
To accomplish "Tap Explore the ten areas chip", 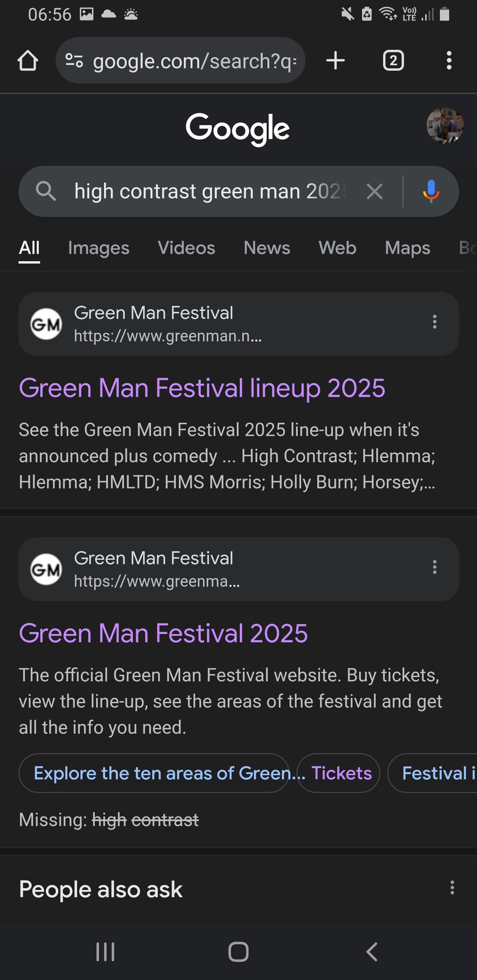I will [x=154, y=773].
